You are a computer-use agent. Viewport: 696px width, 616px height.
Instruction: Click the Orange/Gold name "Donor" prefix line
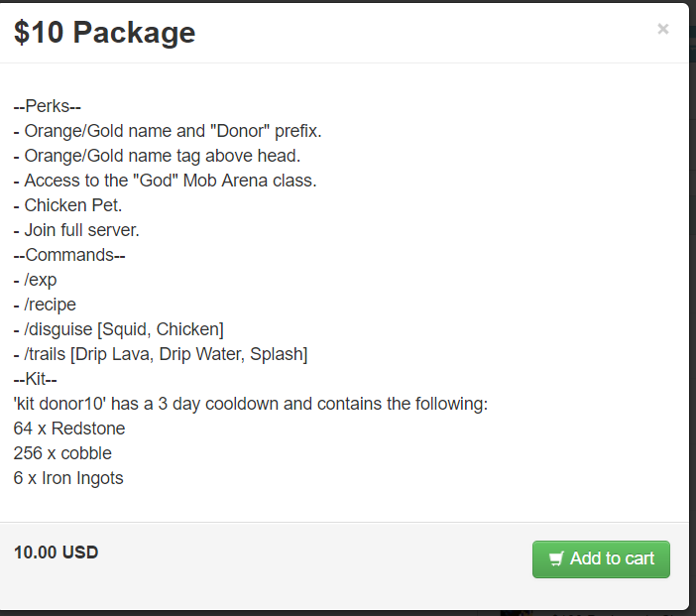(168, 131)
